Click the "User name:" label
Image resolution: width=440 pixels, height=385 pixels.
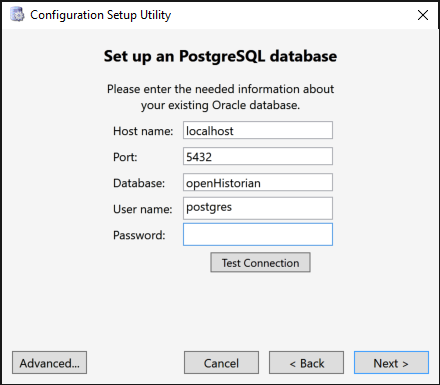pos(143,209)
